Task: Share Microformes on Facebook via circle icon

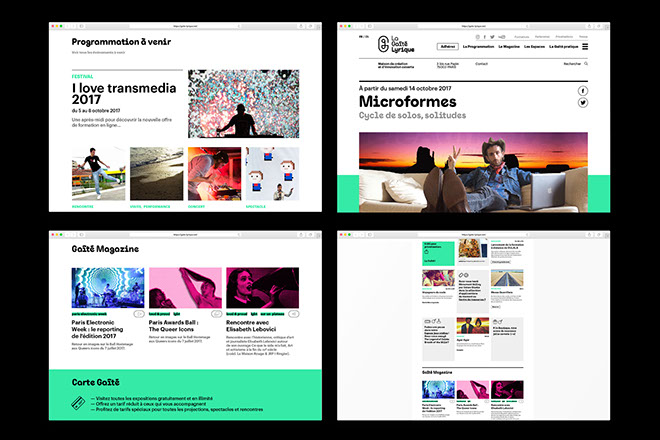Action: pos(582,91)
